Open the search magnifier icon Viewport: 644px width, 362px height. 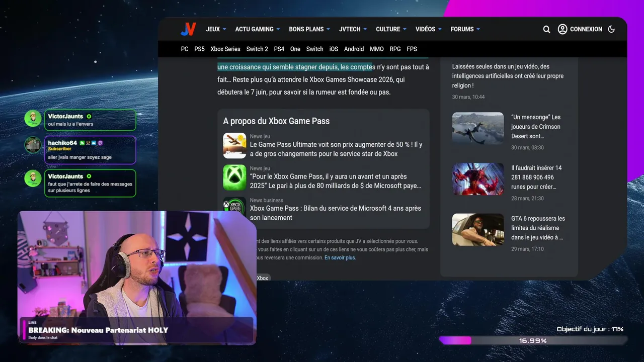pos(546,29)
